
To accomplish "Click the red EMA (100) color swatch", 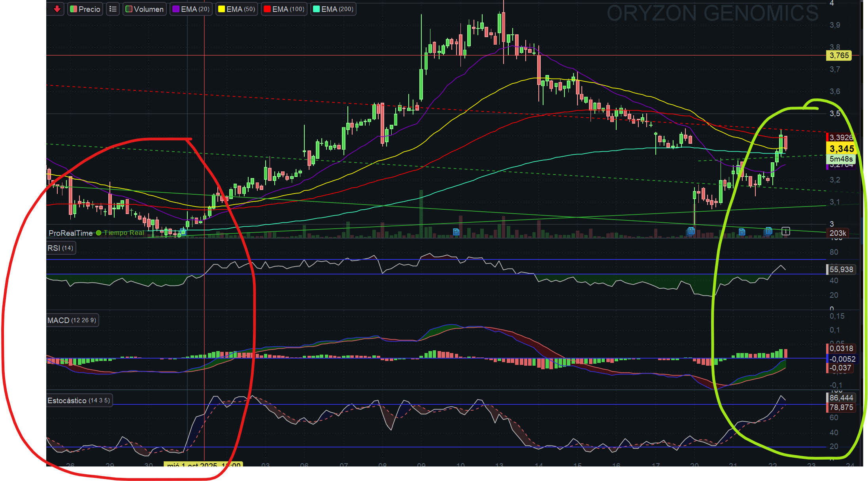I will coord(267,9).
